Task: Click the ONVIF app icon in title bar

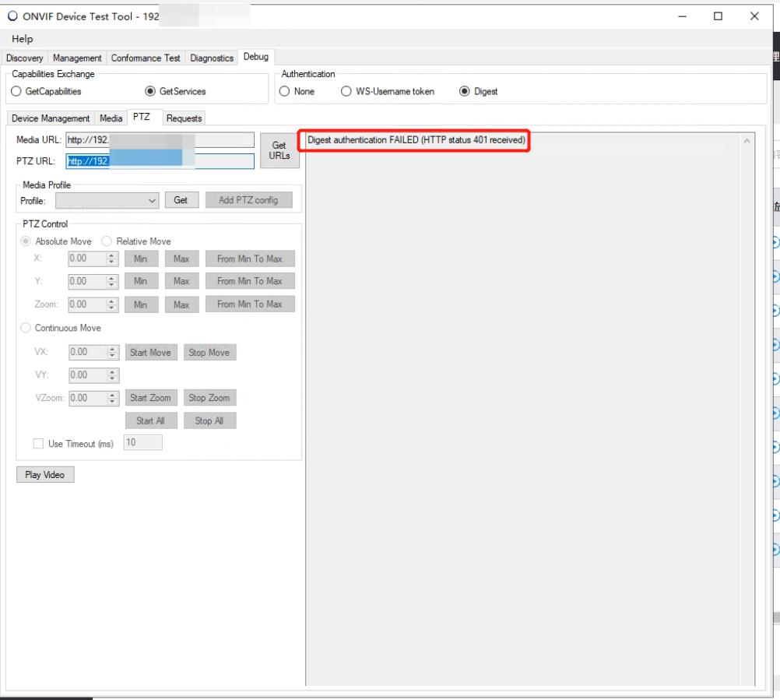Action: click(12, 16)
